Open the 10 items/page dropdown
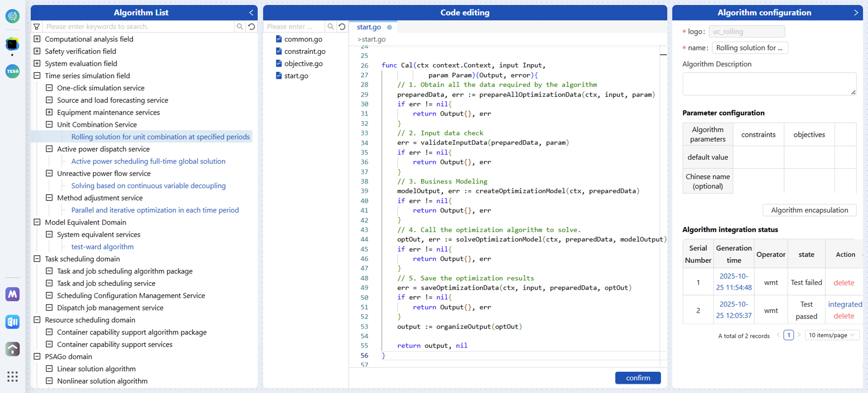 click(832, 335)
